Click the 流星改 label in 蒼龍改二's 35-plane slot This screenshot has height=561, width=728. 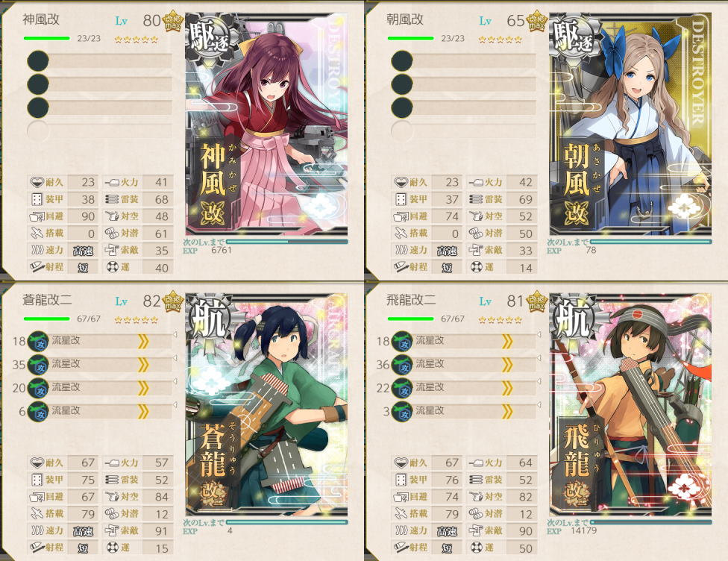click(x=66, y=363)
